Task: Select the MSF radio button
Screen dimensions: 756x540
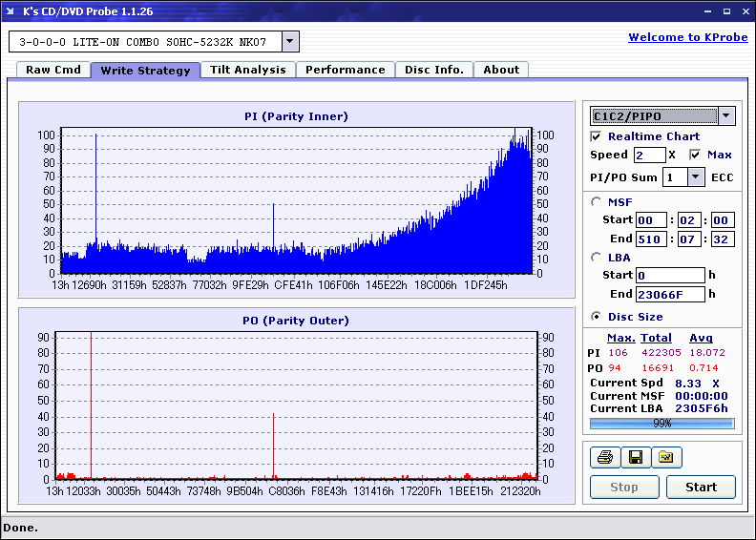Action: click(596, 202)
